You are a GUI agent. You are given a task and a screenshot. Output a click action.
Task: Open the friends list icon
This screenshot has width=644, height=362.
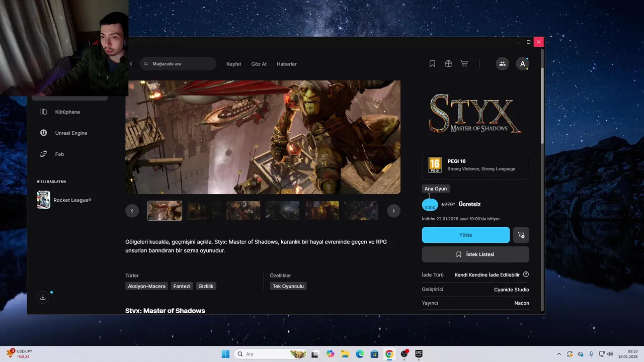click(502, 64)
